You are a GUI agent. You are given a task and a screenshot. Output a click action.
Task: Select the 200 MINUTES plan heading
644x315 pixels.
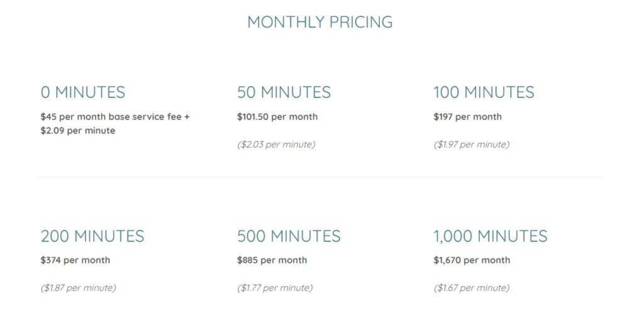click(92, 236)
